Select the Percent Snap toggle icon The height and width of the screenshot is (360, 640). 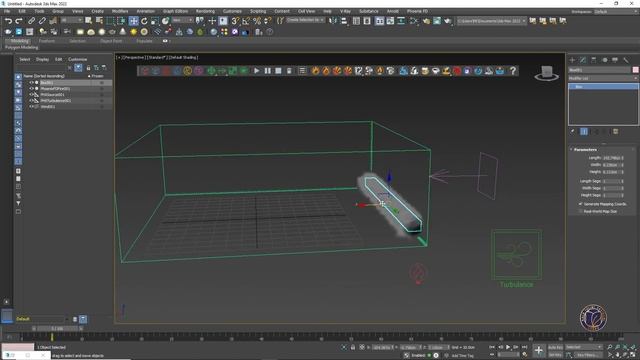pyautogui.click(x=257, y=21)
